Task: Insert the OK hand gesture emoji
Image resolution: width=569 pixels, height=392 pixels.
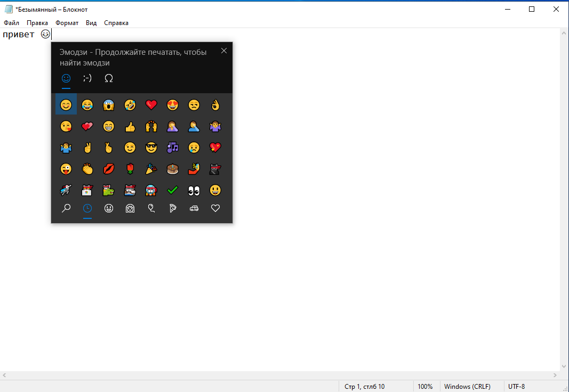Action: point(215,105)
